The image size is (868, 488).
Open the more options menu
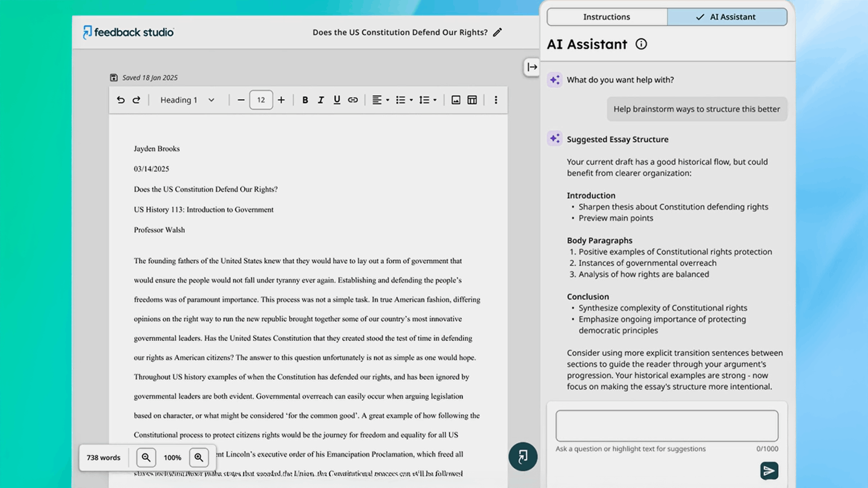(496, 100)
